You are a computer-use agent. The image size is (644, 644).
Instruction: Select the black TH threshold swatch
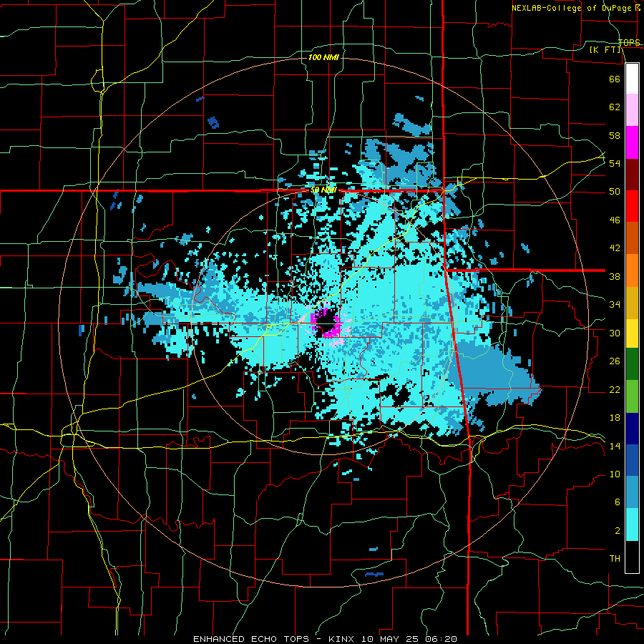[x=632, y=557]
